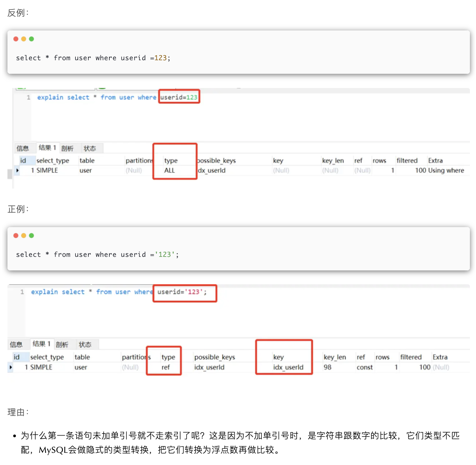
Task: Select the ref cell in the type column
Action: [166, 367]
